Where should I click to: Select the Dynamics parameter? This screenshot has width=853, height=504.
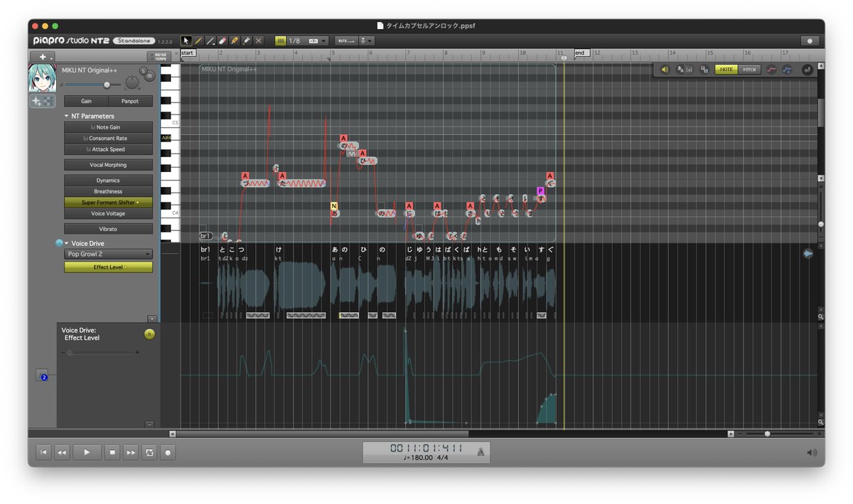pyautogui.click(x=108, y=181)
